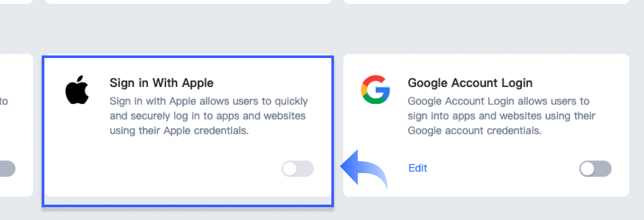This screenshot has width=644, height=220.
Task: Toggle the partially visible switch at left edge
Action: click(8, 169)
